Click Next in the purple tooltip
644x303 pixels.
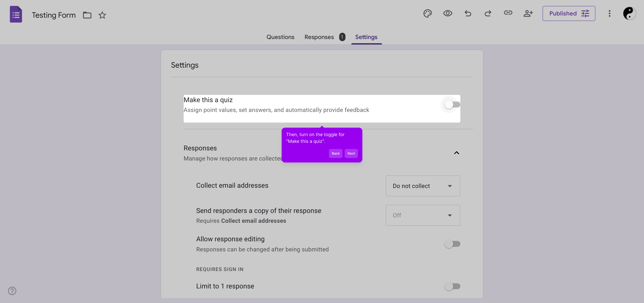[351, 153]
